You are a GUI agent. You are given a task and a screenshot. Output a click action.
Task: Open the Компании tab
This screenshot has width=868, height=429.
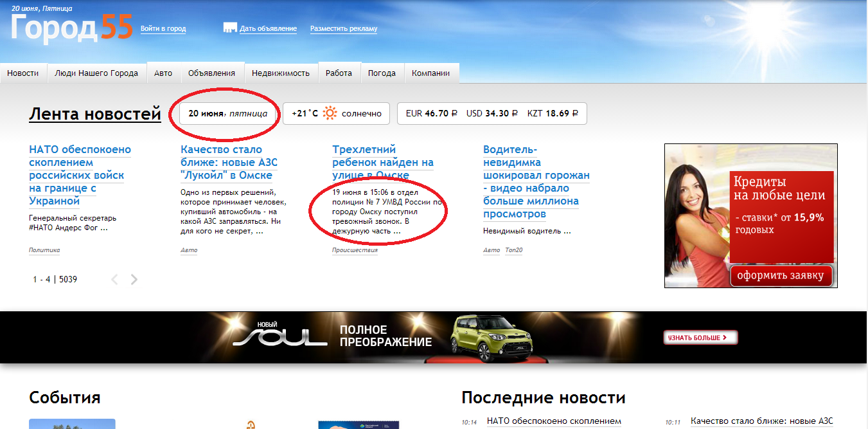tap(431, 73)
